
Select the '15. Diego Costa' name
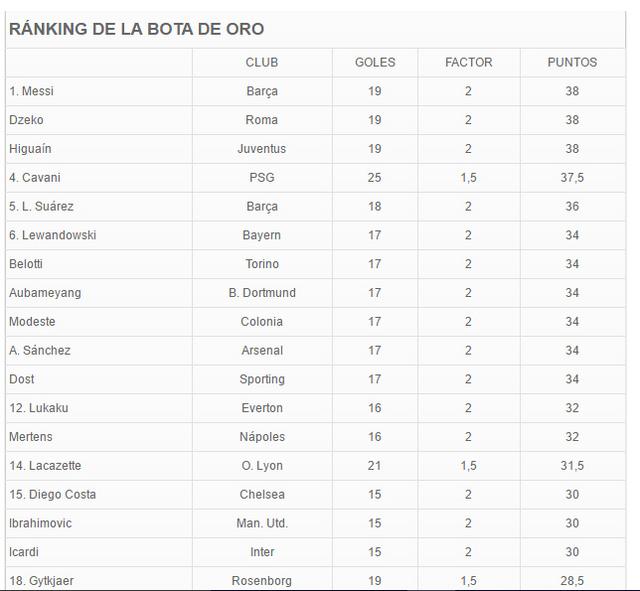point(53,494)
